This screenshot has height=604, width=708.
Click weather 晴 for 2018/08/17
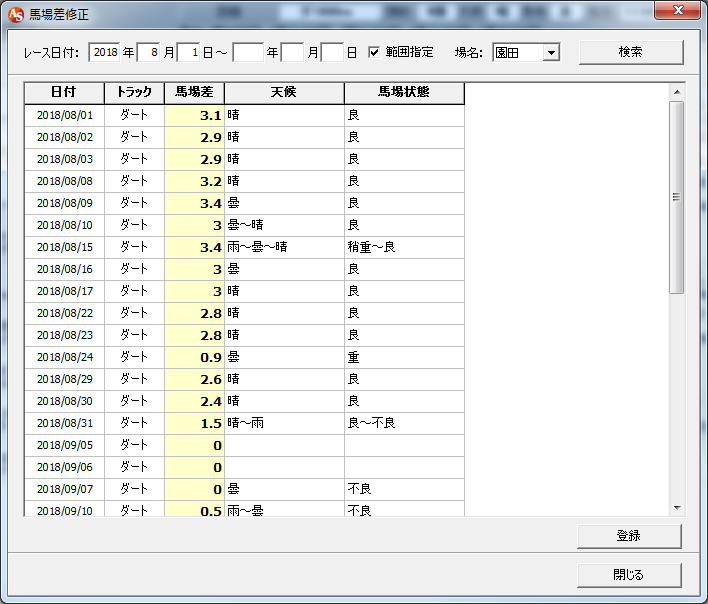pos(284,292)
